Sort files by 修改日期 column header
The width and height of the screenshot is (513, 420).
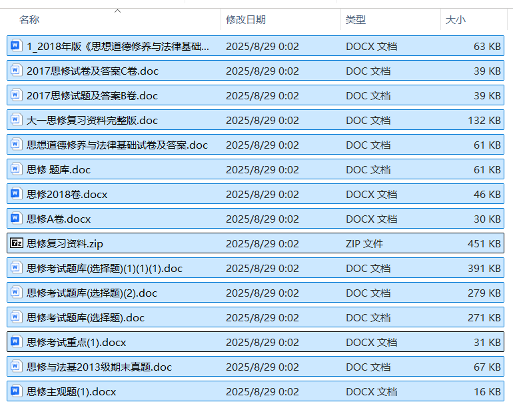[246, 20]
